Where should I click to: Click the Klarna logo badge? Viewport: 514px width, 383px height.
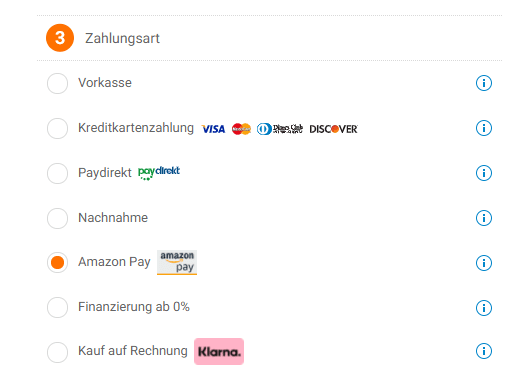(219, 352)
